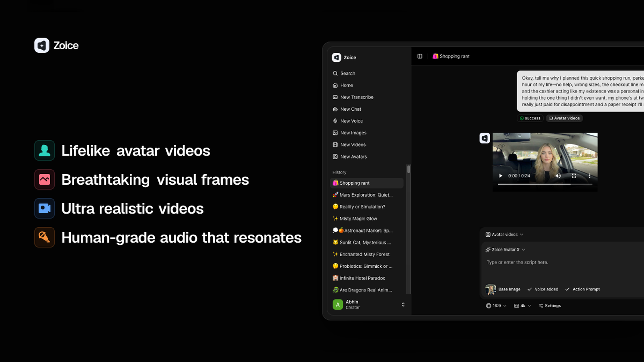Enter fullscreen on the video
Image resolution: width=644 pixels, height=362 pixels.
574,176
